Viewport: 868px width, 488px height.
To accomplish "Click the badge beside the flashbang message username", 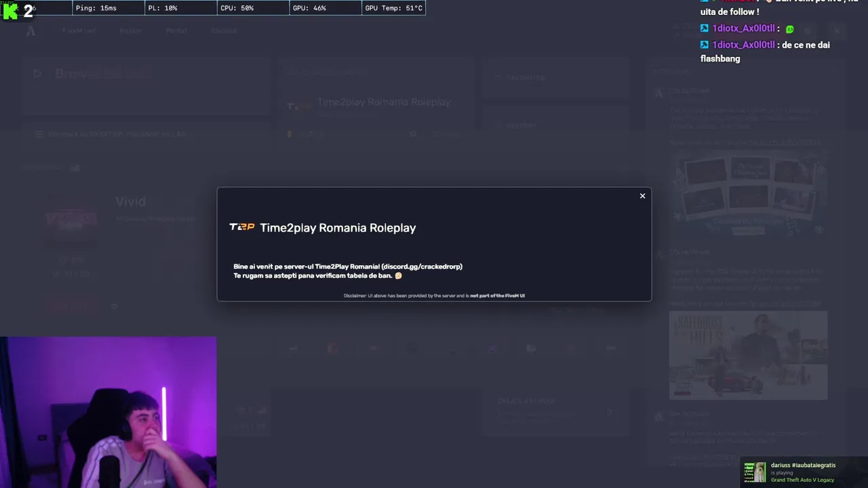I will click(705, 45).
